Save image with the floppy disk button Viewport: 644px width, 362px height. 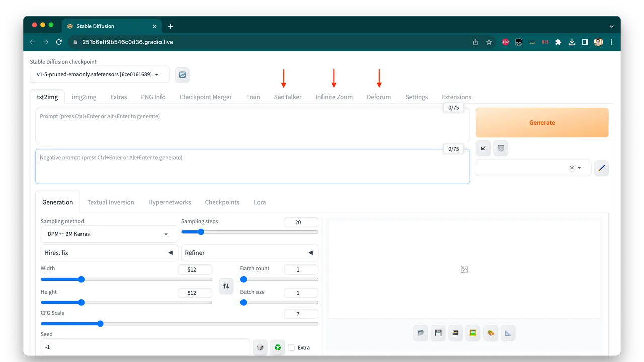(438, 333)
